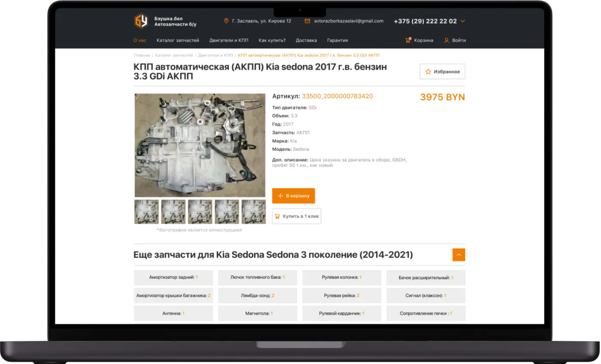Screen dimensions: 601x364
Task: Click the Объем: 3.3 line
Action: (x=285, y=116)
